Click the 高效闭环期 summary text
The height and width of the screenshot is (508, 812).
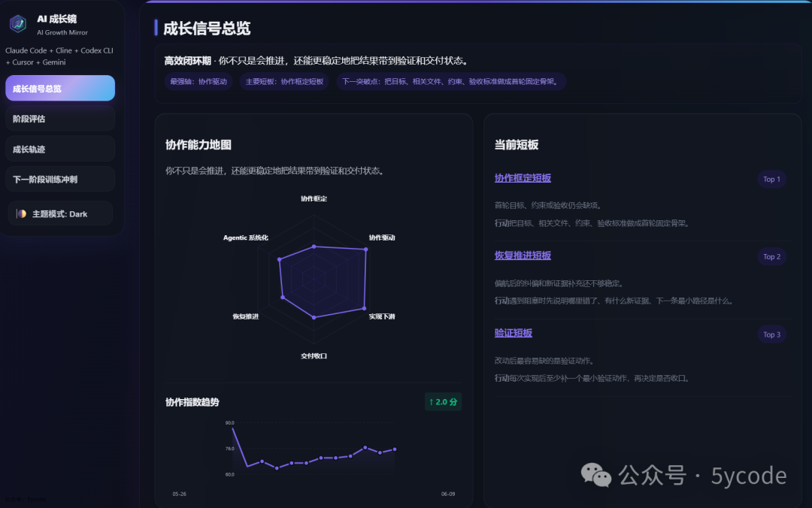click(x=317, y=61)
